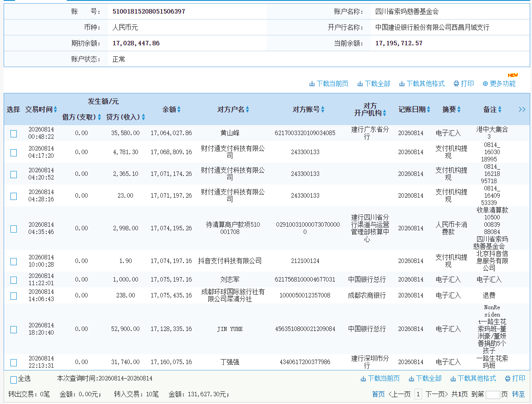Click top 打印 print link
Image resolution: width=532 pixels, height=404 pixels.
point(464,84)
